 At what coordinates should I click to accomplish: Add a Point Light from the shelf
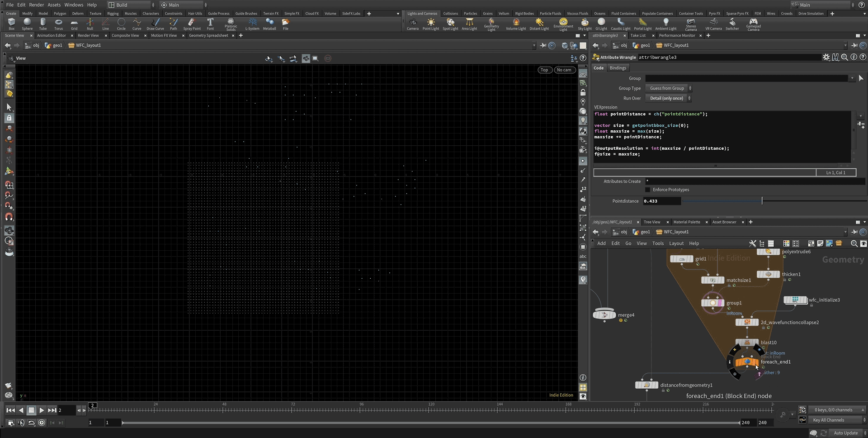430,24
